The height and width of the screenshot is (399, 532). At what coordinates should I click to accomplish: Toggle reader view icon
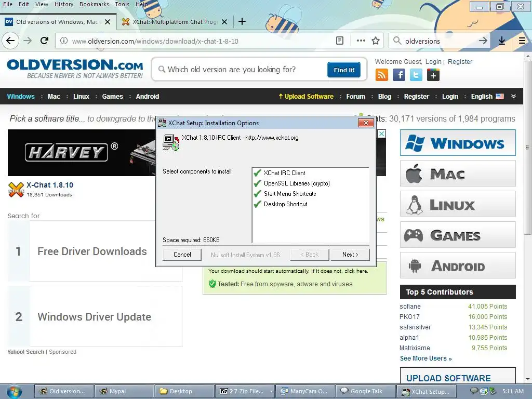point(340,41)
